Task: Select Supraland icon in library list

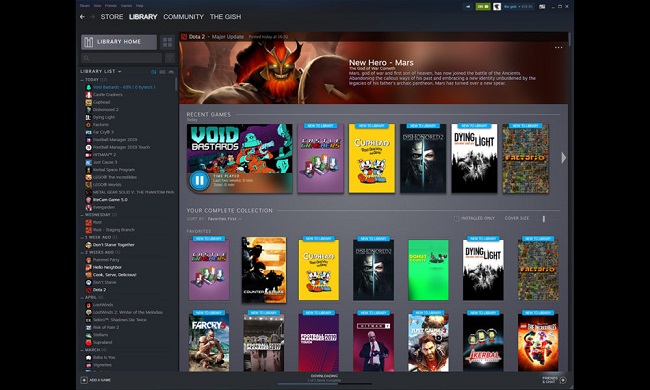Action: point(89,342)
